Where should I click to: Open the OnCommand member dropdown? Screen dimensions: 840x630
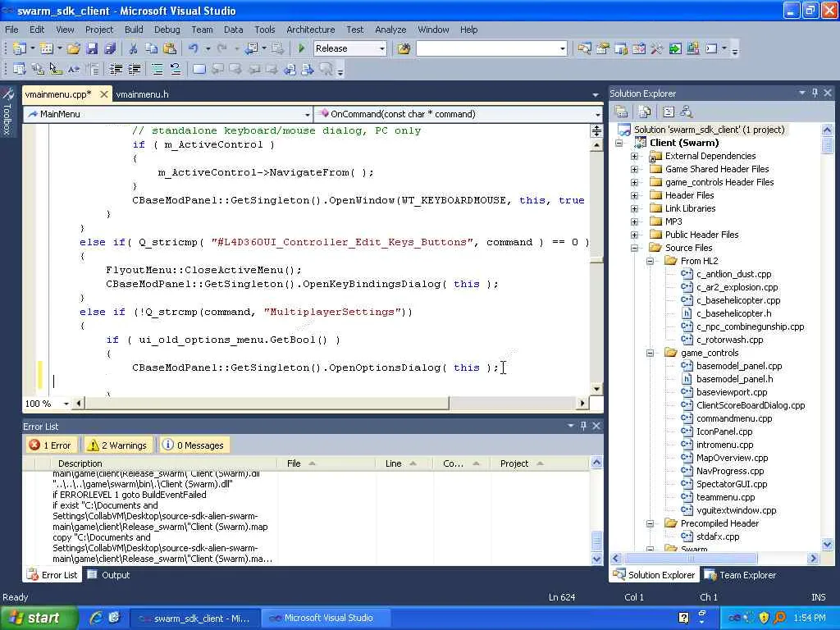(597, 114)
